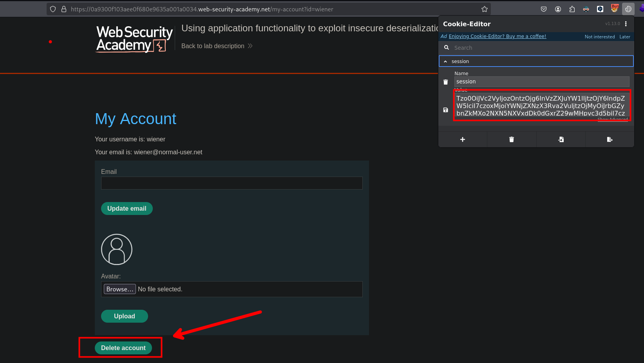The image size is (644, 363).
Task: Expand Show Advanced cookie options
Action: 613,119
